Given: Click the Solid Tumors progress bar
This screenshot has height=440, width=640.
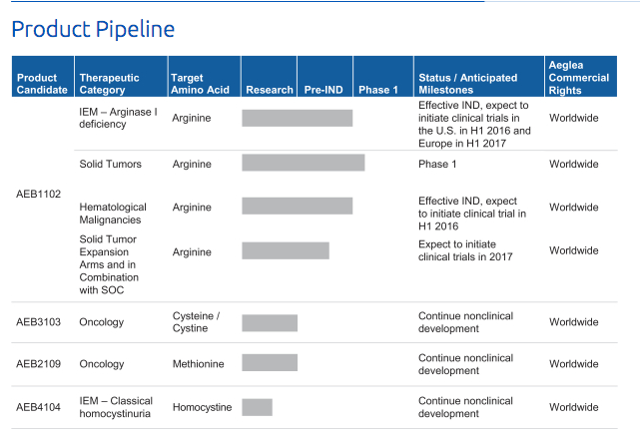Looking at the screenshot, I should (303, 162).
